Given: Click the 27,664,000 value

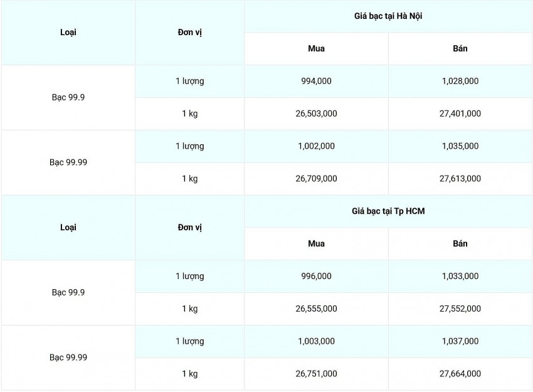Looking at the screenshot, I should pyautogui.click(x=460, y=374).
